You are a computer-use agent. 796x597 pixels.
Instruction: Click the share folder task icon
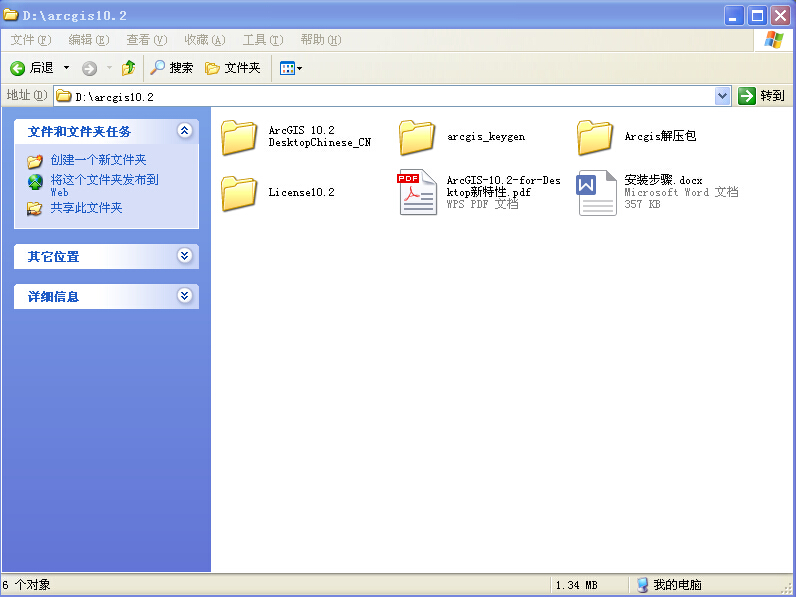[x=35, y=209]
